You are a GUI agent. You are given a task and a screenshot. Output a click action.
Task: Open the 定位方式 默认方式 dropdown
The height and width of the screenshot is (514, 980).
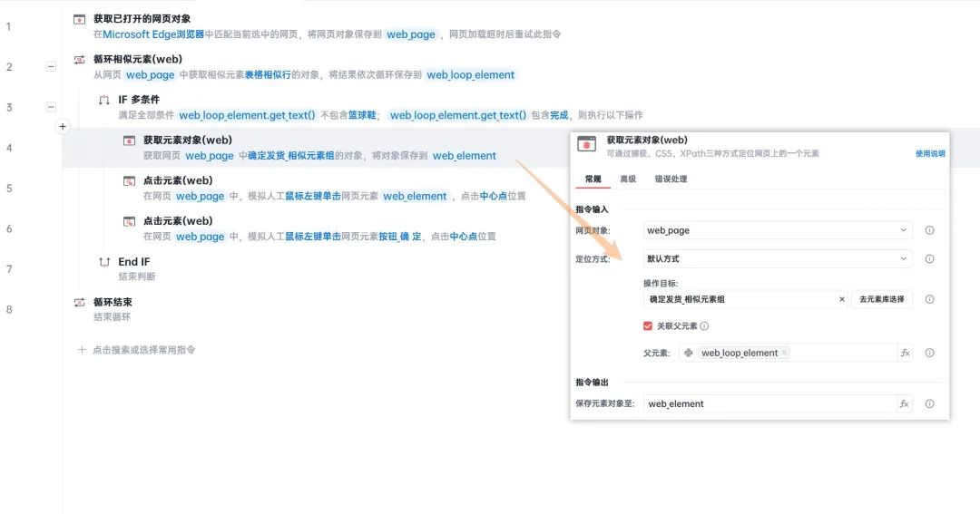coord(778,258)
